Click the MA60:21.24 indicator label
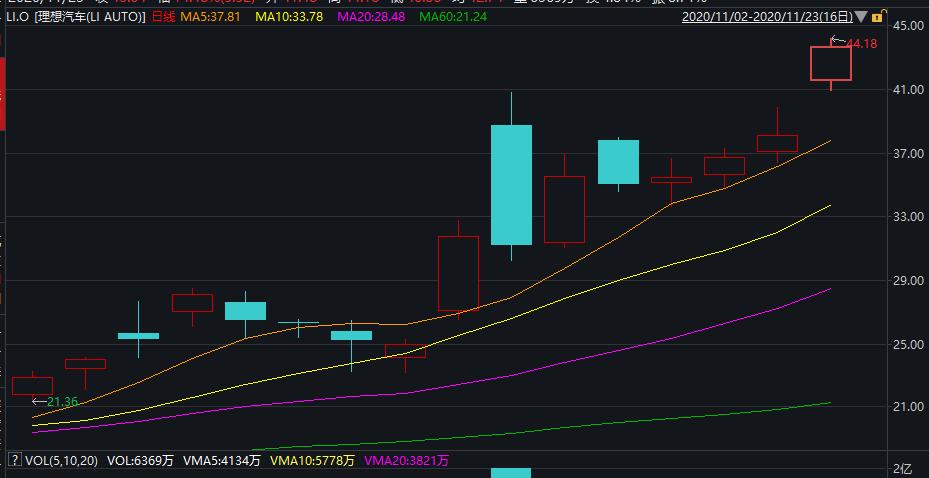Image resolution: width=929 pixels, height=478 pixels. (x=453, y=17)
